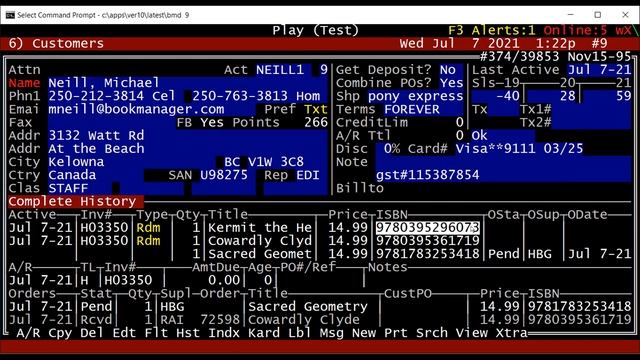This screenshot has width=640, height=360.
Task: Select Indx in the command bar
Action: pyautogui.click(x=224, y=333)
